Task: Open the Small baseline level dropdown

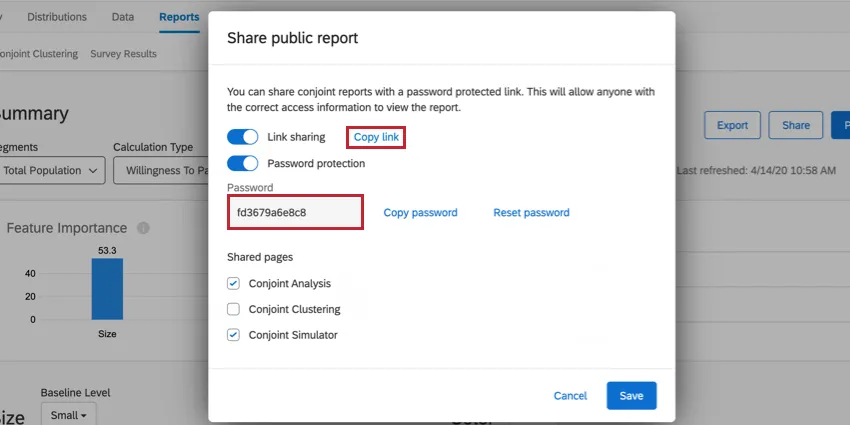Action: click(x=68, y=414)
